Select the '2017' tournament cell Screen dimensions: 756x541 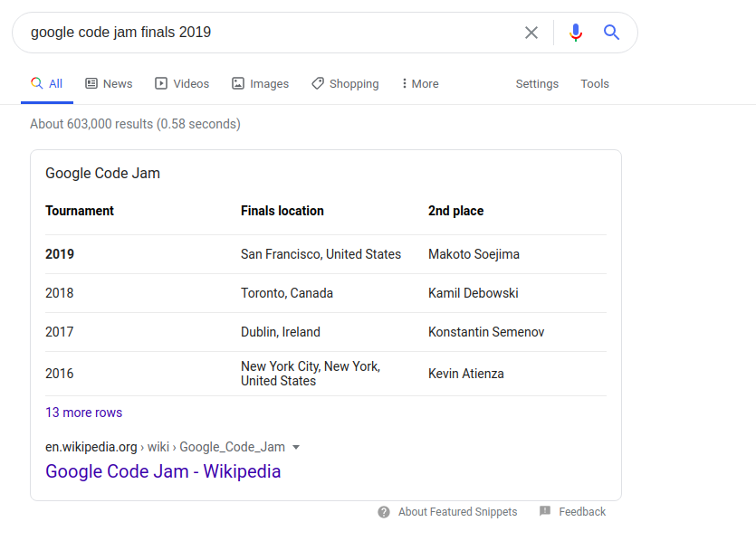[x=60, y=332]
